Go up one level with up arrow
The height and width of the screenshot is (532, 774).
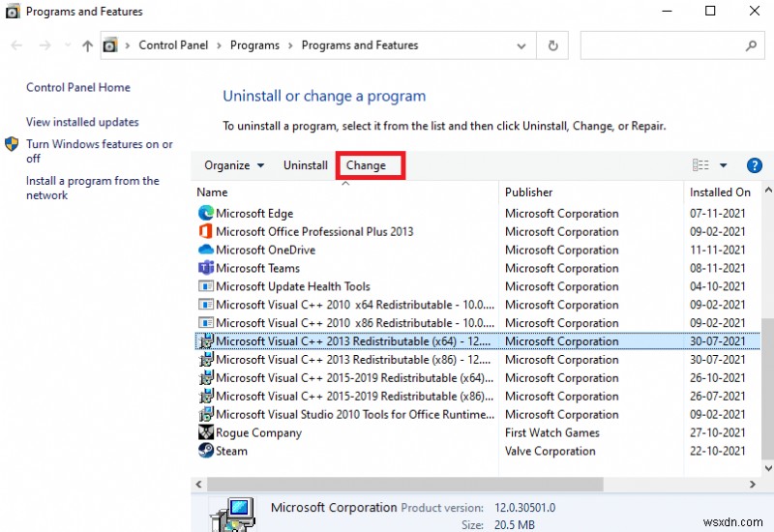(x=87, y=45)
